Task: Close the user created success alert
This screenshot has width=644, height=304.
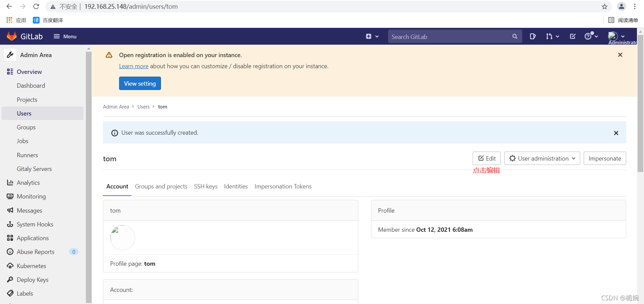Action: [x=616, y=133]
